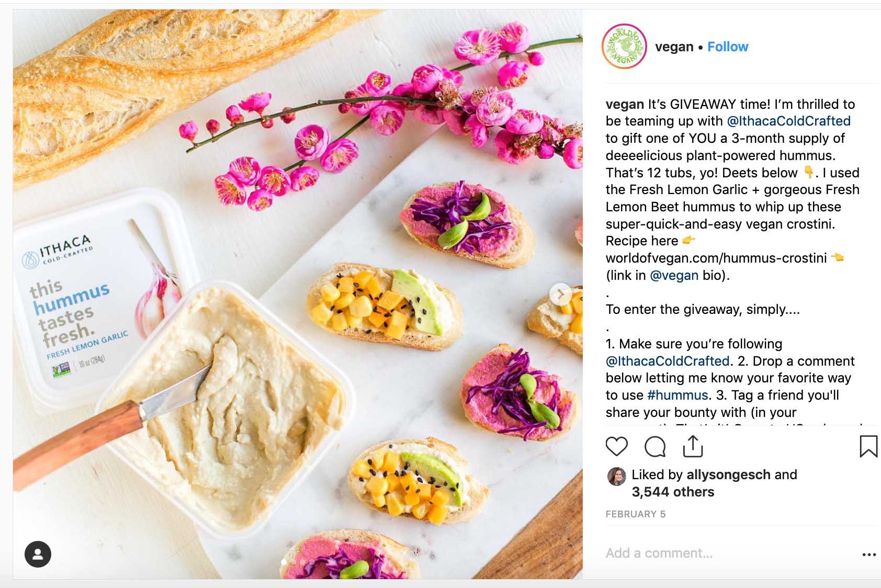Open the three-dot more options menu
This screenshot has width=881, height=588.
point(869,555)
